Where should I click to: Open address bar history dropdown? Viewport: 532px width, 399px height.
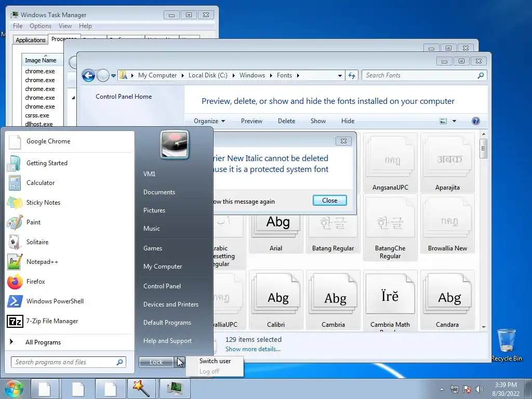pos(340,76)
